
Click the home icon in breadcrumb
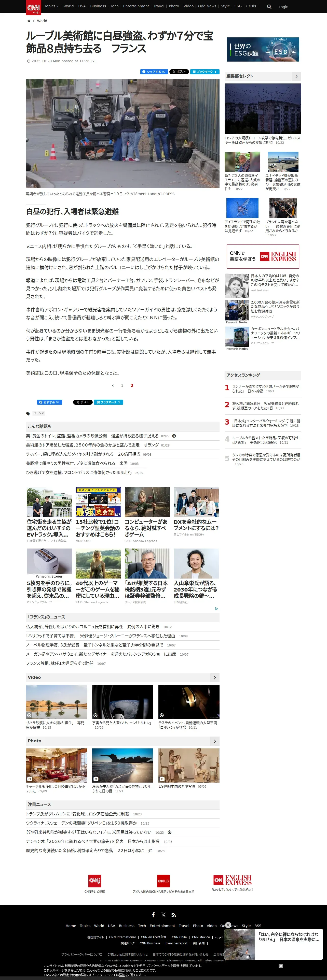(x=29, y=21)
